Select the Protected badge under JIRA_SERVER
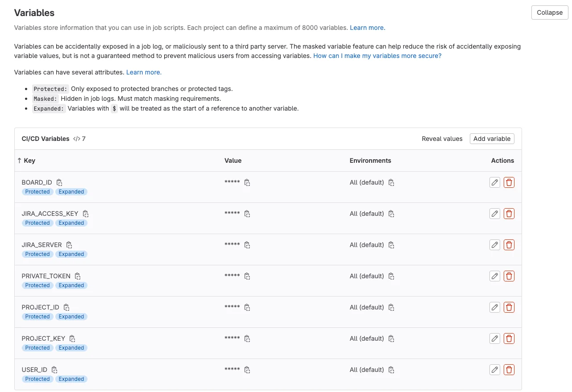The image size is (572, 392). (x=37, y=254)
